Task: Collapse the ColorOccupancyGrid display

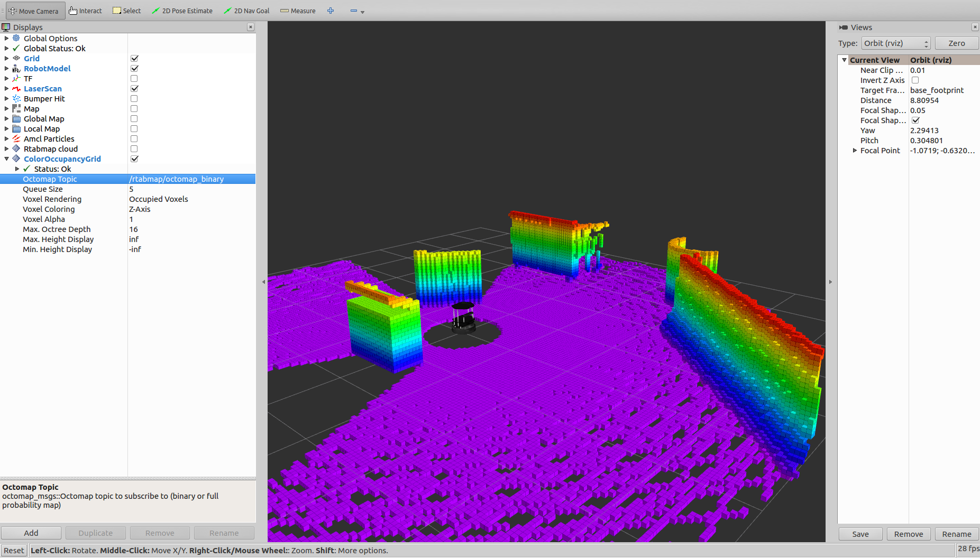Action: point(7,159)
